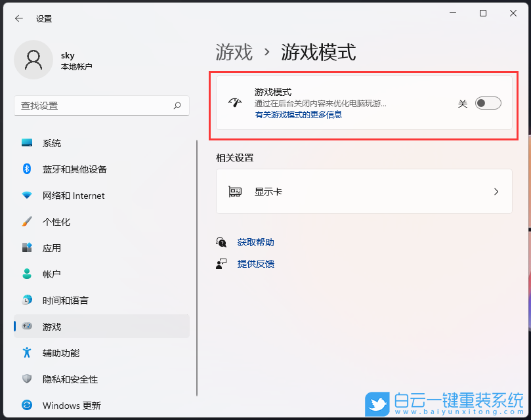Open 应用 using its apps icon
This screenshot has width=531, height=420.
pyautogui.click(x=26, y=247)
